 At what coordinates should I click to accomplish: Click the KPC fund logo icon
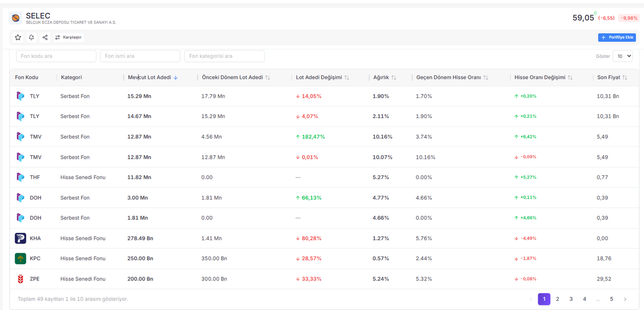click(x=20, y=259)
